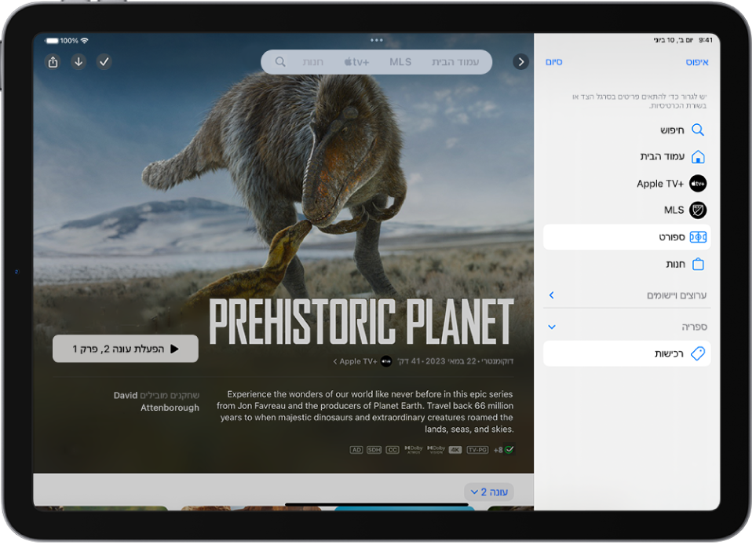The image size is (756, 545).
Task: Tap the MLS shield icon in sidebar
Action: pos(698,210)
